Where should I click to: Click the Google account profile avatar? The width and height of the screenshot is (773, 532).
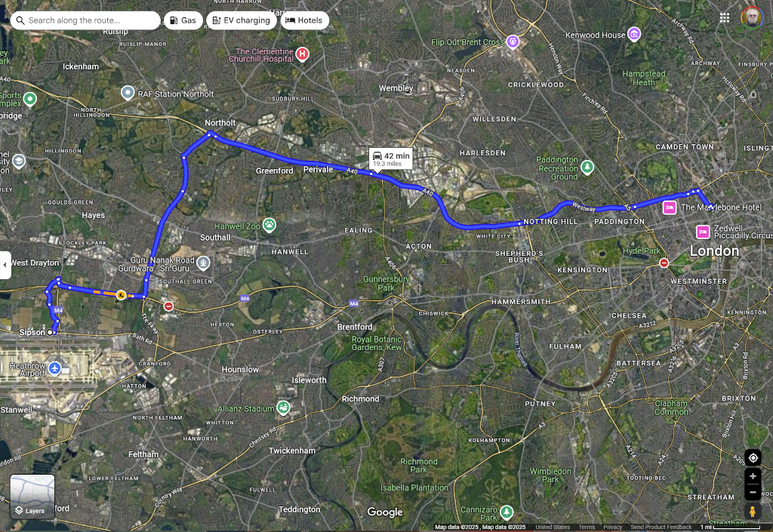coord(752,18)
